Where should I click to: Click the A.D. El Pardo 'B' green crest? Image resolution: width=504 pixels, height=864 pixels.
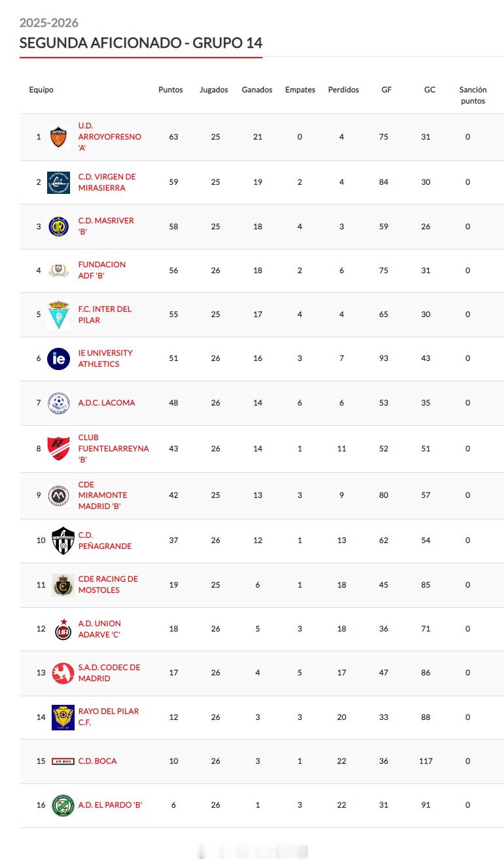(x=63, y=805)
